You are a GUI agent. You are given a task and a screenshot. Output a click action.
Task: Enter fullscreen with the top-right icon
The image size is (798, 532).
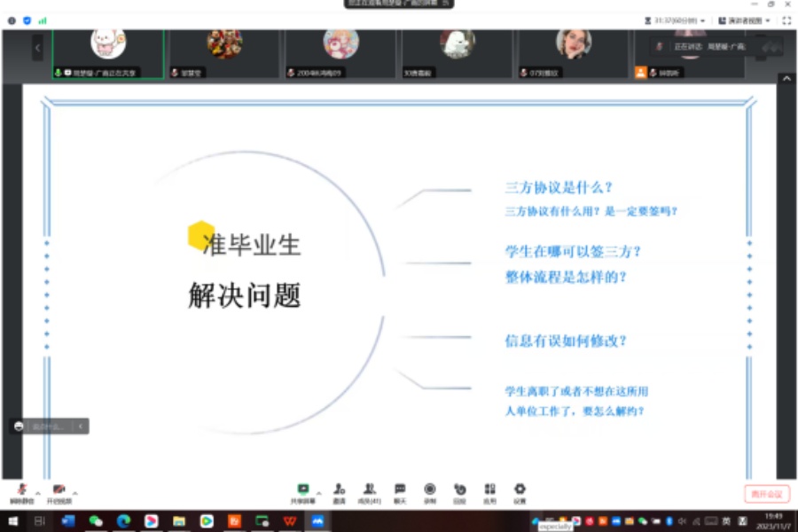point(786,22)
